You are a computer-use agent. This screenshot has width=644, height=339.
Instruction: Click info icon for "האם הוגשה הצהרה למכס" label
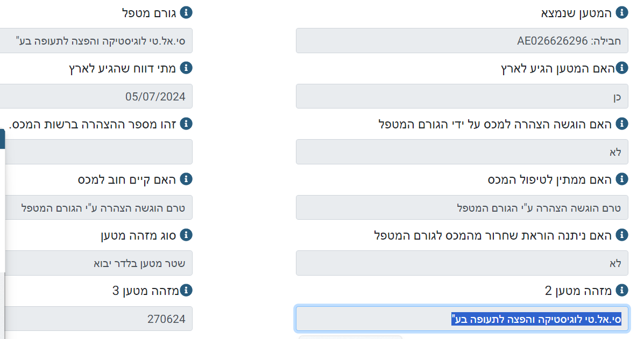pos(622,124)
